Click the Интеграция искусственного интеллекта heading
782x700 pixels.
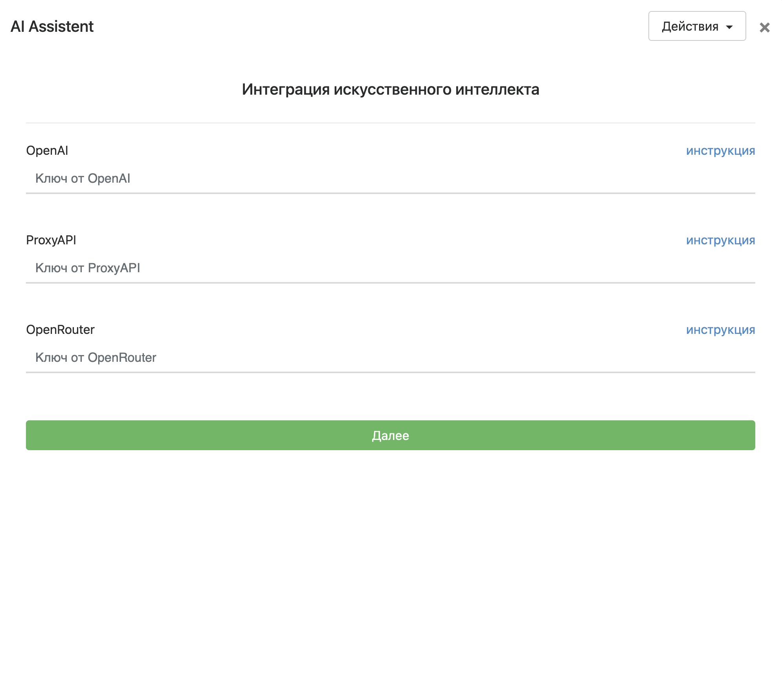pos(390,90)
